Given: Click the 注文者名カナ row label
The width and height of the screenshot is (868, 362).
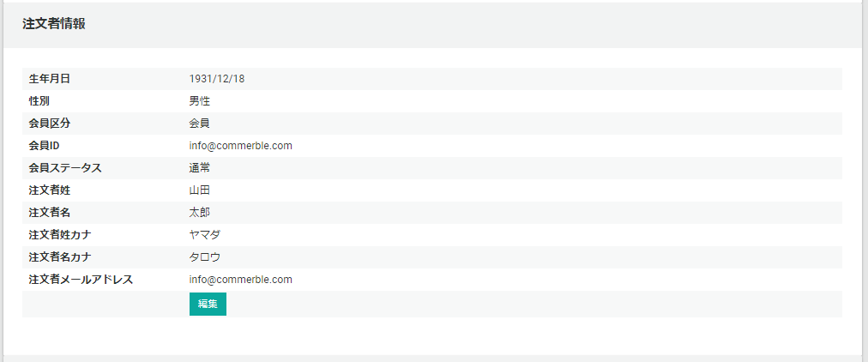Looking at the screenshot, I should click(x=60, y=256).
